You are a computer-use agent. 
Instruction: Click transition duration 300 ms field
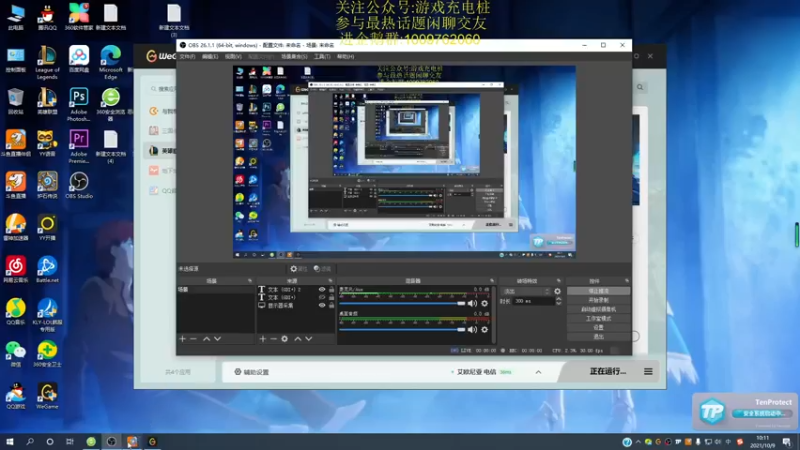pyautogui.click(x=533, y=301)
